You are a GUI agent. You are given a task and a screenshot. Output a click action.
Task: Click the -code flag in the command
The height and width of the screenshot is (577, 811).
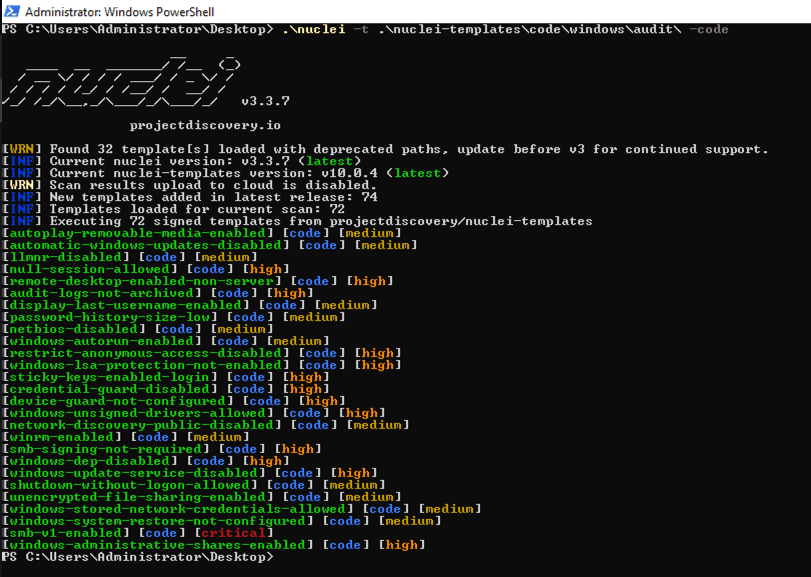[x=709, y=30]
